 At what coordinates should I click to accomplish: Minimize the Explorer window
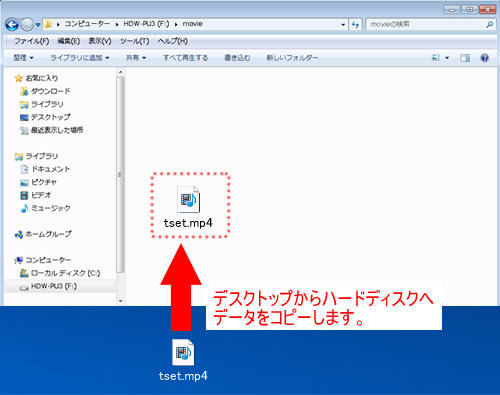coord(452,9)
